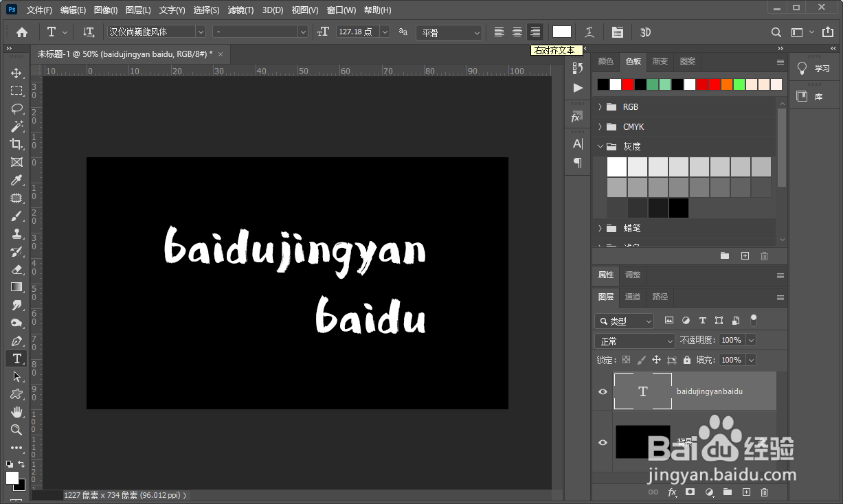Viewport: 843px width, 504px height.
Task: Filter layers by pixel layers
Action: [x=668, y=321]
